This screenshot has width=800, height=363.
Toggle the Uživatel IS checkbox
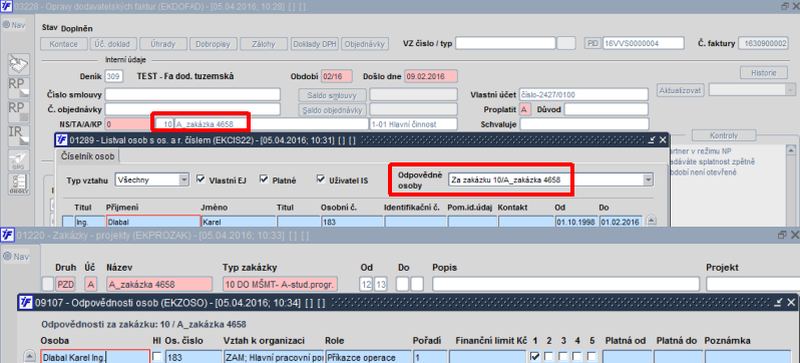320,179
